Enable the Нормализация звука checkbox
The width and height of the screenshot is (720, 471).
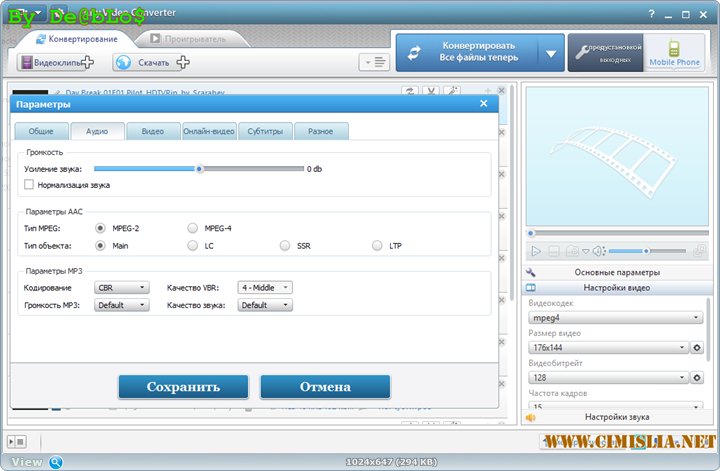click(x=29, y=185)
